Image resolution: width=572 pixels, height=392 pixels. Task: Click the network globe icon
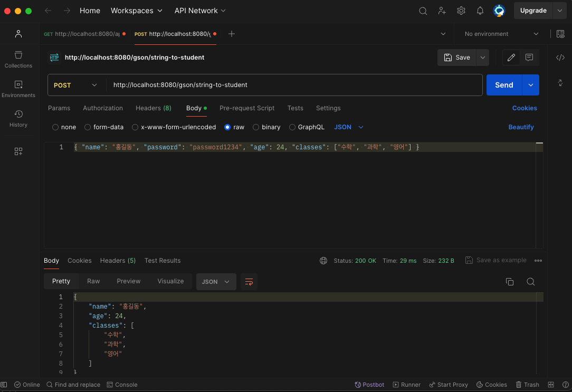point(323,260)
